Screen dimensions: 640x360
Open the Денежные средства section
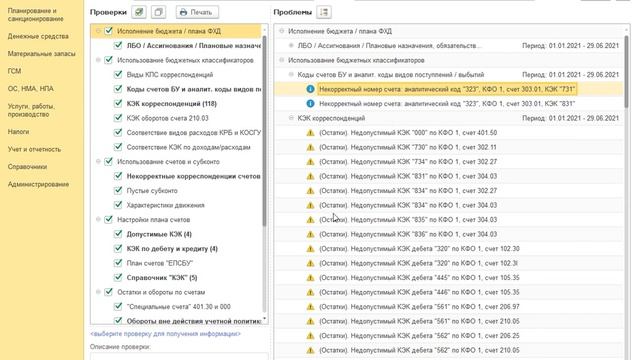[x=38, y=36]
